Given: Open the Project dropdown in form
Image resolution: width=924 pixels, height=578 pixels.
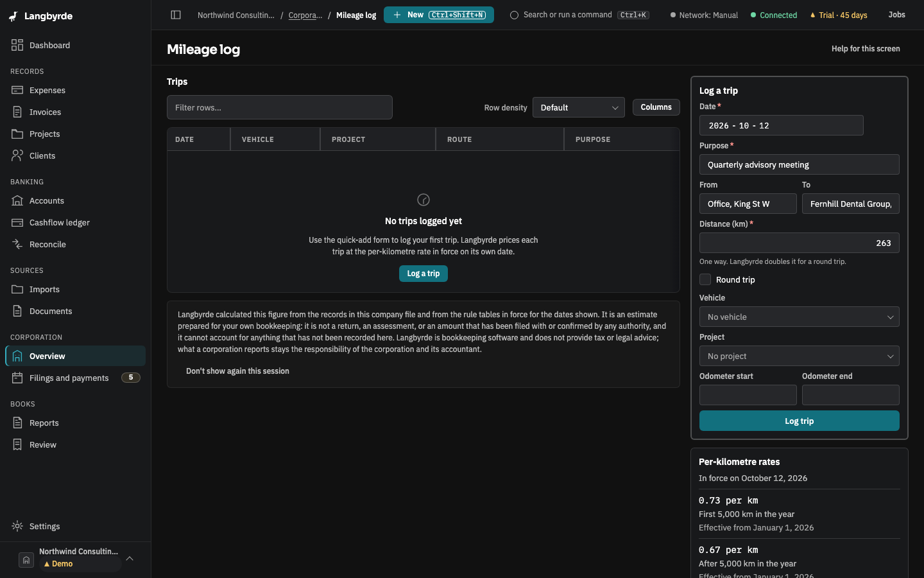Looking at the screenshot, I should point(800,356).
